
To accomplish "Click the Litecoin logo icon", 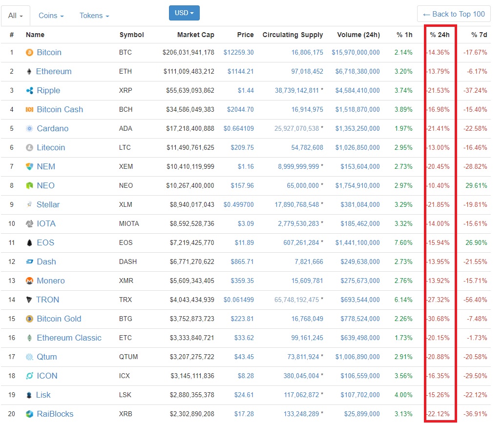I will click(x=29, y=147).
